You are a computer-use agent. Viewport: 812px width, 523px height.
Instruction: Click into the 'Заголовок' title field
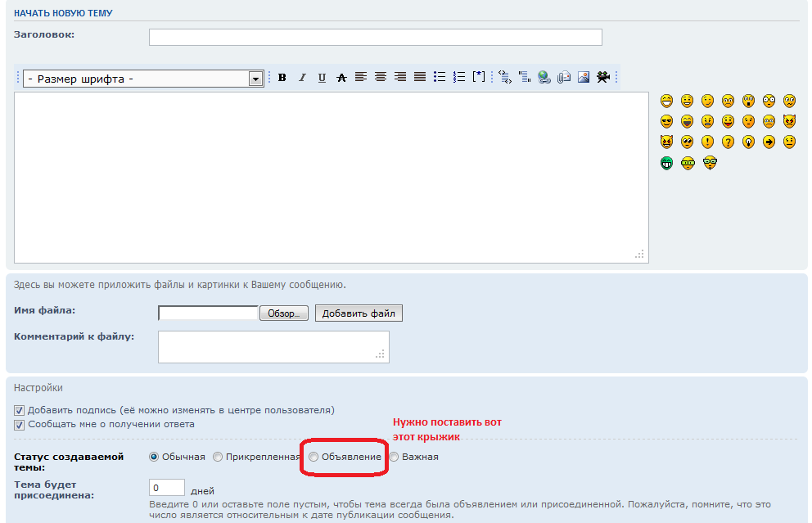375,37
